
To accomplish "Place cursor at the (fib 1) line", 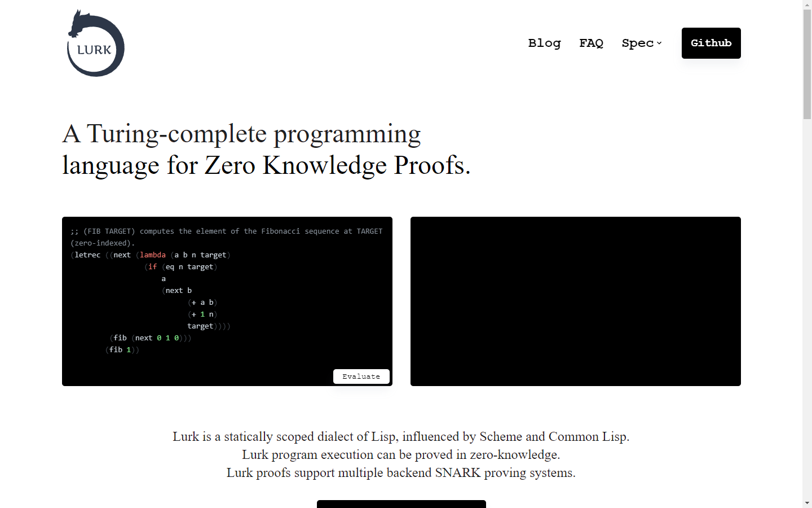I will click(x=122, y=350).
